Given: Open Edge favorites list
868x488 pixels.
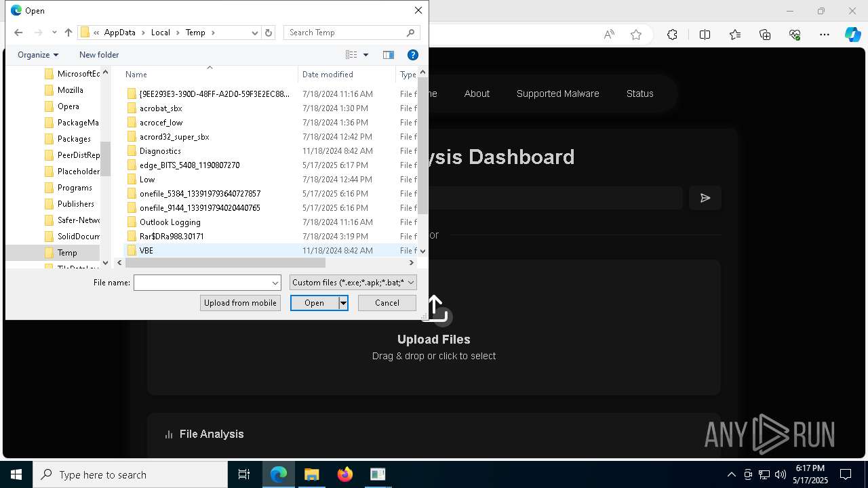Looking at the screenshot, I should coord(735,35).
